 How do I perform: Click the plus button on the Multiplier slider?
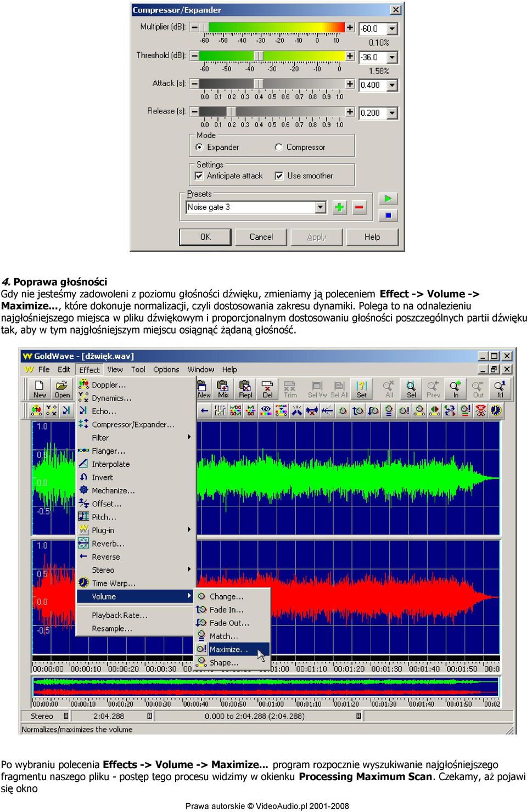[x=350, y=27]
